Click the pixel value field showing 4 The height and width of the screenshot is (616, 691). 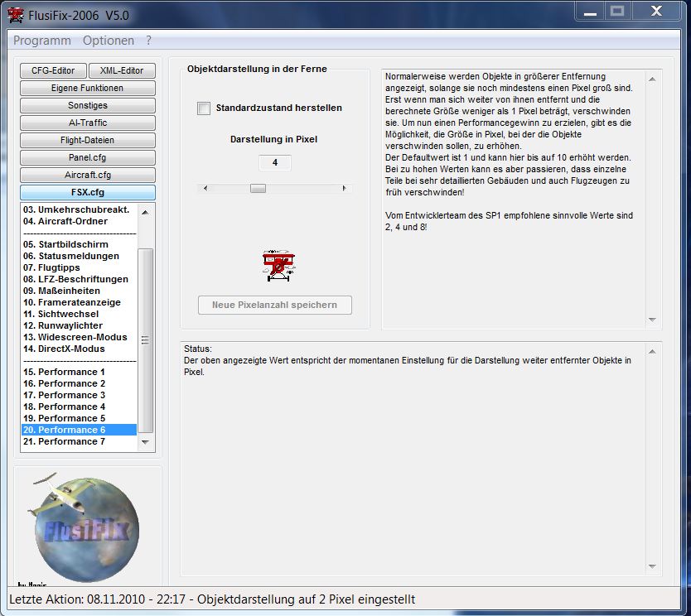coord(274,162)
